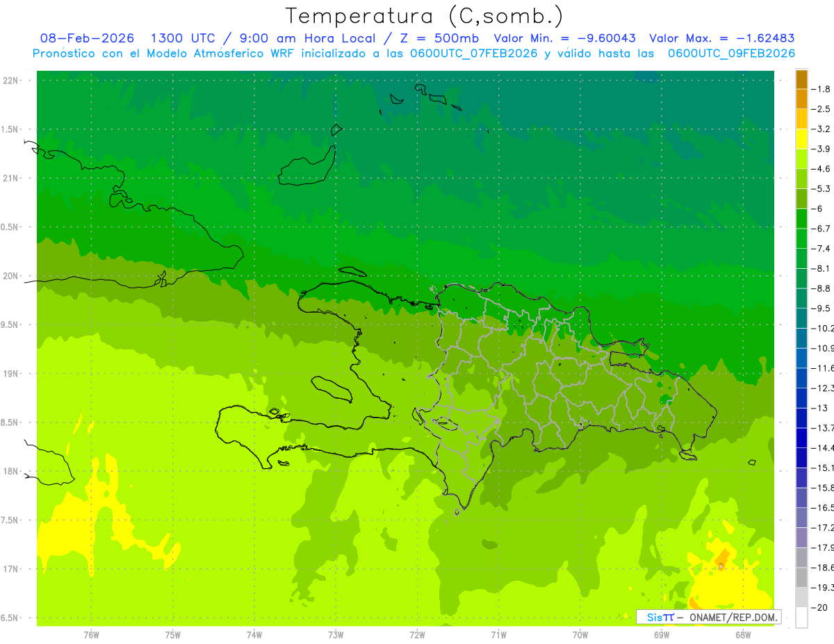Image resolution: width=834 pixels, height=644 pixels.
Task: Click the "-6.7" colorbar value
Action: (821, 229)
